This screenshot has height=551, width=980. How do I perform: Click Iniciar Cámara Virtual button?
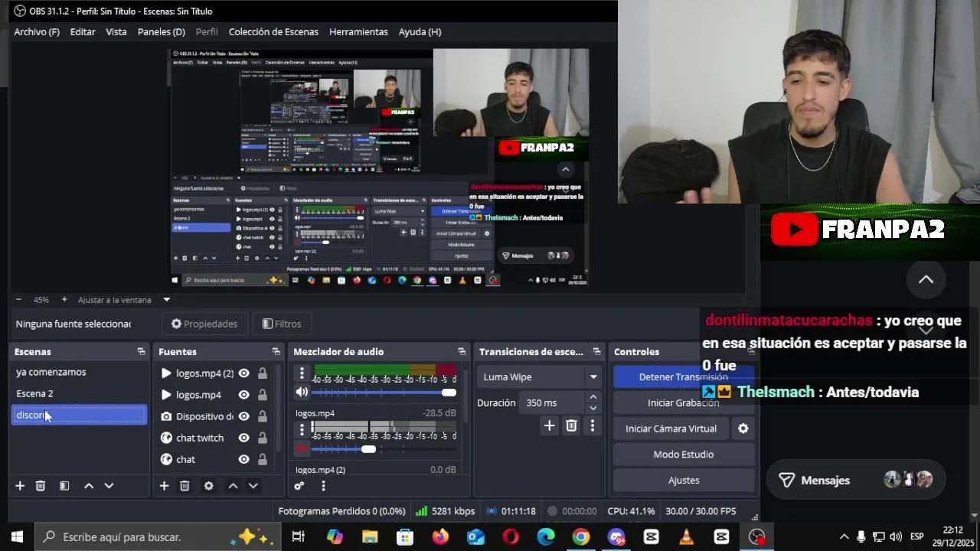671,429
